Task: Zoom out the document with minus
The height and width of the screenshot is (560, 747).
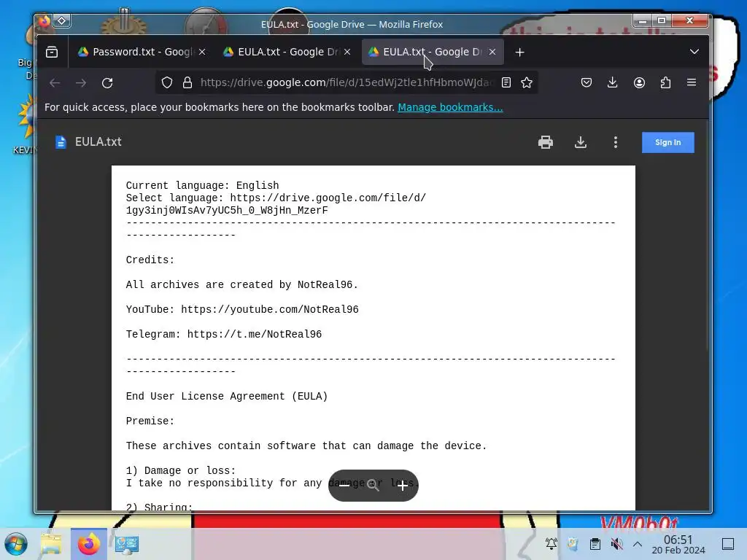Action: click(344, 485)
